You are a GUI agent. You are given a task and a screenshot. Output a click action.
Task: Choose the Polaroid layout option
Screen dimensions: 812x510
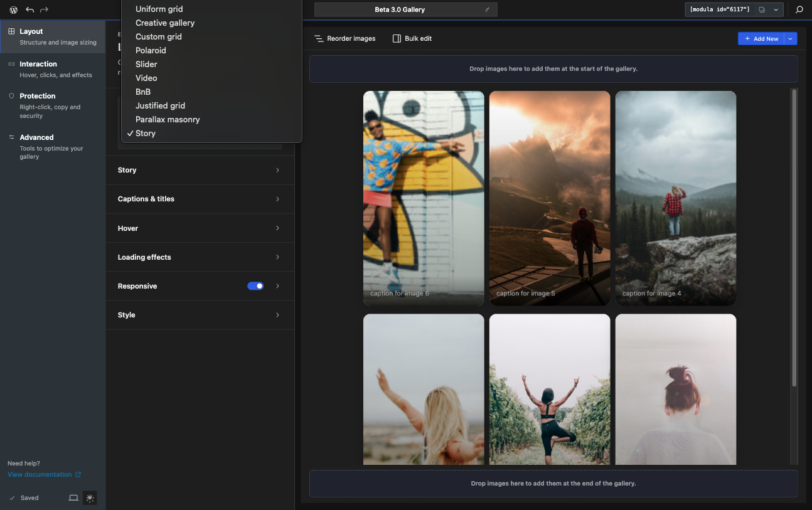click(x=151, y=50)
